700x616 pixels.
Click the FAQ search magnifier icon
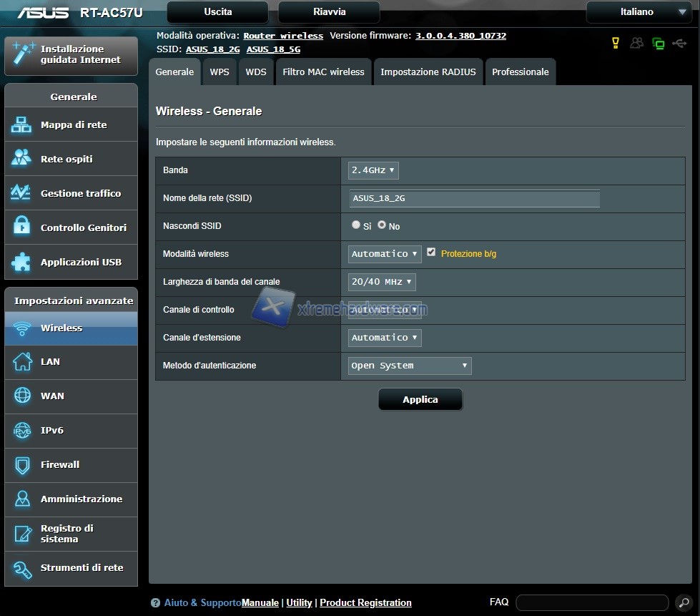click(683, 602)
